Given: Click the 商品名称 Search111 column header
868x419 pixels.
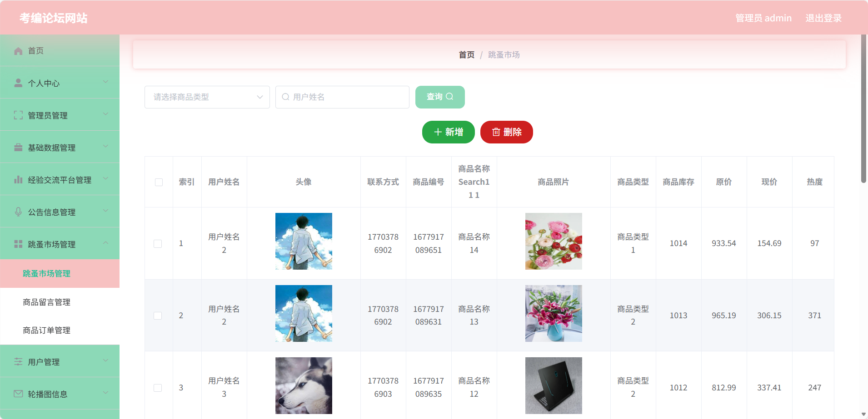Looking at the screenshot, I should pos(474,182).
